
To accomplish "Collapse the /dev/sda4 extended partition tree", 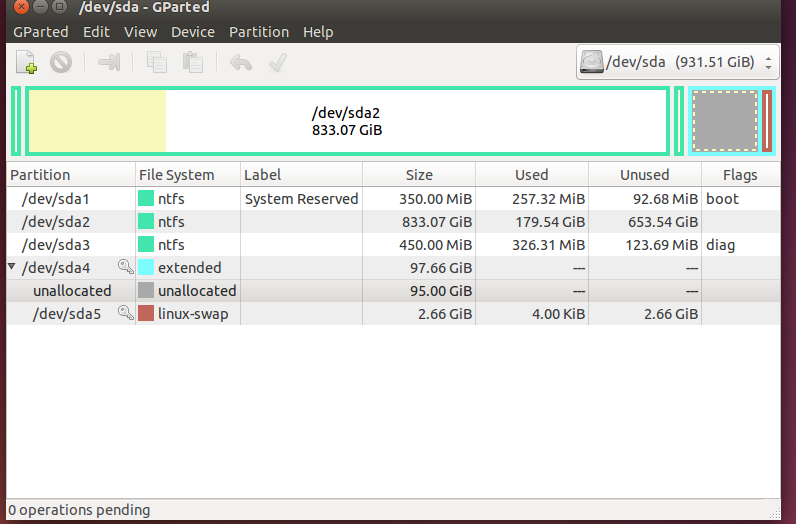I will coord(12,268).
